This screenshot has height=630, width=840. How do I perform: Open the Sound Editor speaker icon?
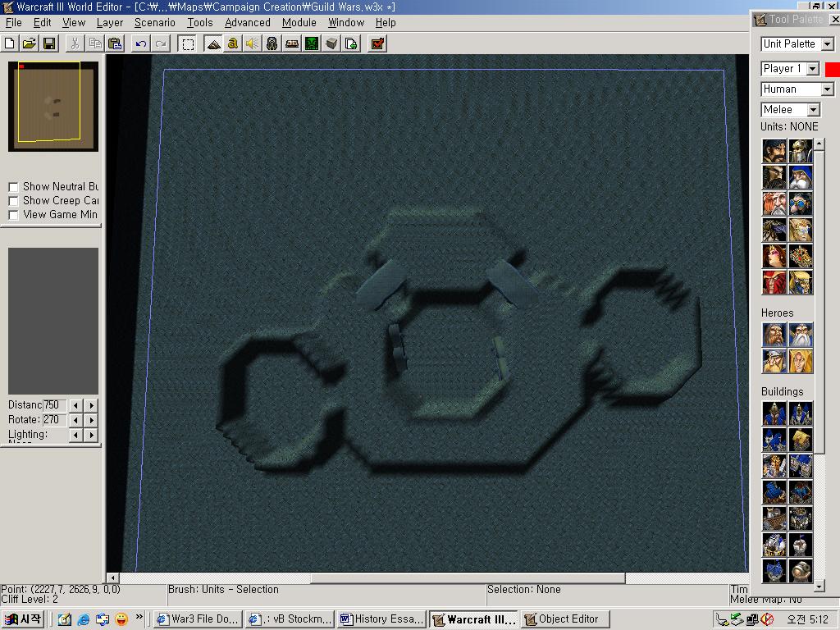(253, 43)
